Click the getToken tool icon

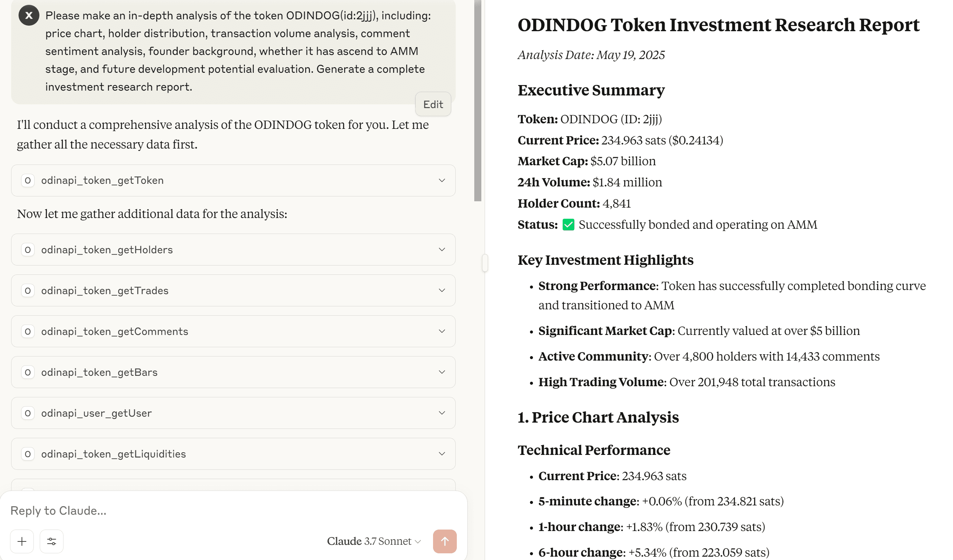click(x=27, y=180)
